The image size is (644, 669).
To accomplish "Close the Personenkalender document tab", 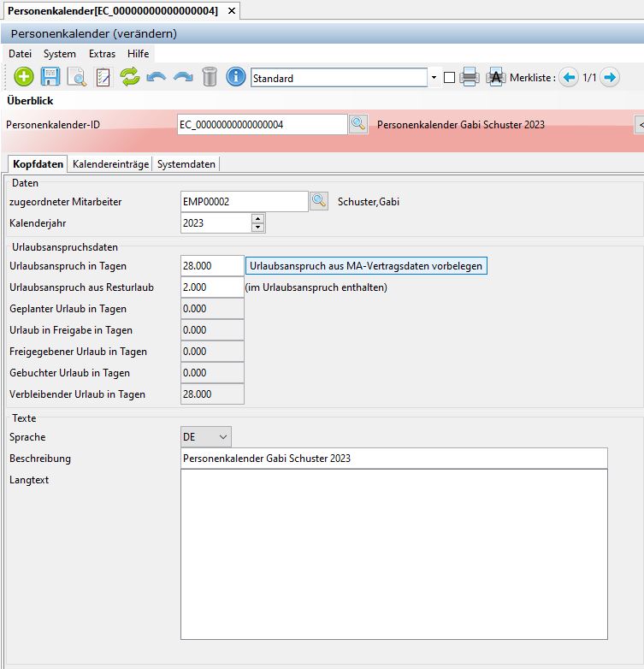I will click(231, 10).
